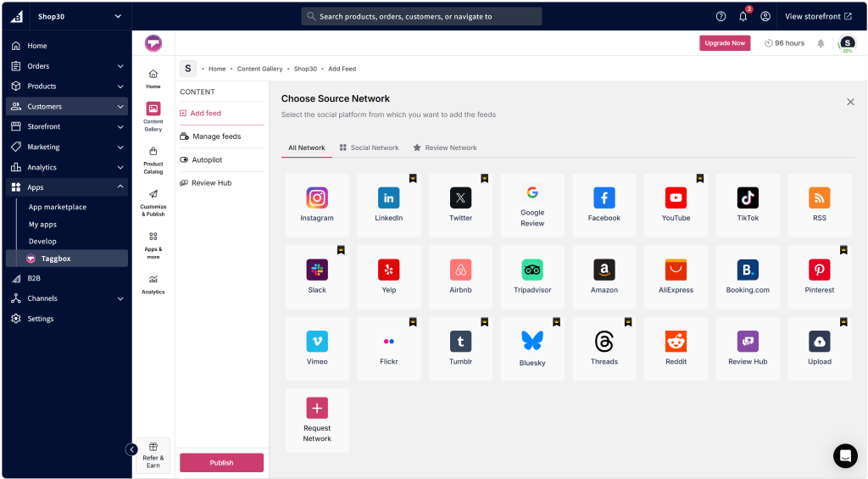Screen dimensions: 868x479
Task: Open Refer & Earn gift icon
Action: [x=153, y=455]
